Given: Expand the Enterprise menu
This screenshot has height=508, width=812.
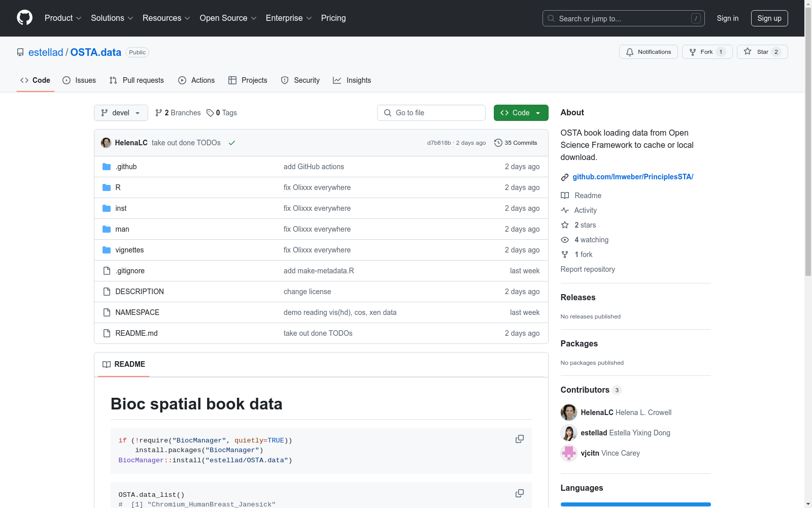Looking at the screenshot, I should (x=289, y=18).
